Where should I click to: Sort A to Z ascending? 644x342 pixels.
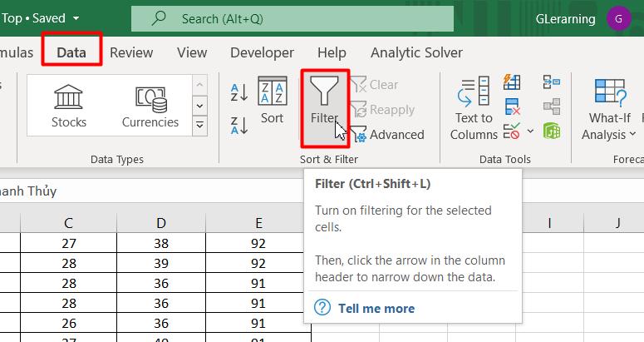coord(239,92)
